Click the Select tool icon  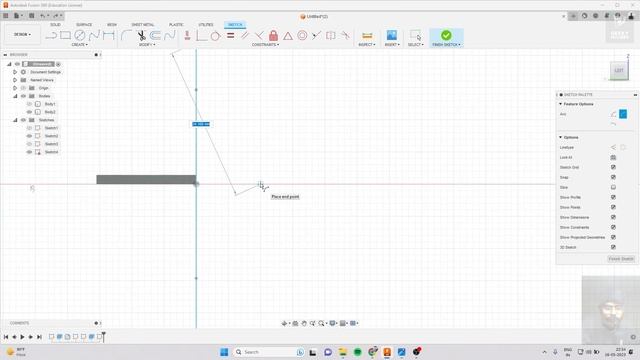point(416,35)
